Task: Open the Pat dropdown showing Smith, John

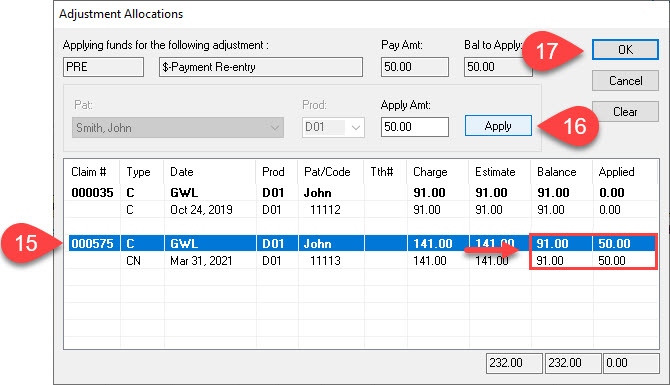Action: pos(178,128)
